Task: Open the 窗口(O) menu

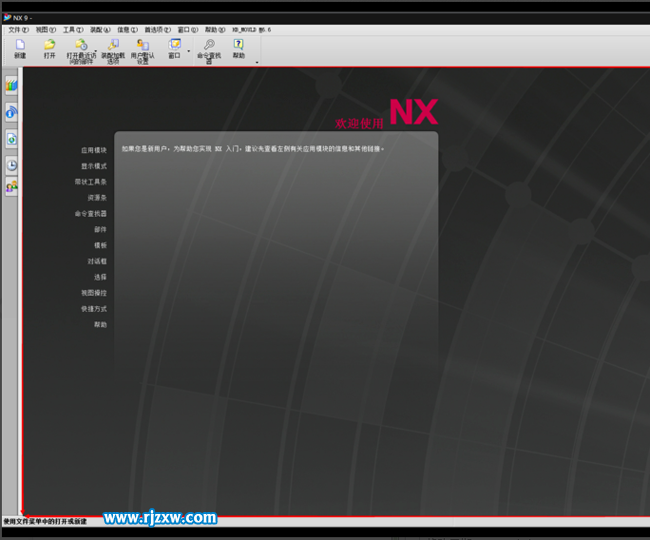Action: pyautogui.click(x=188, y=30)
